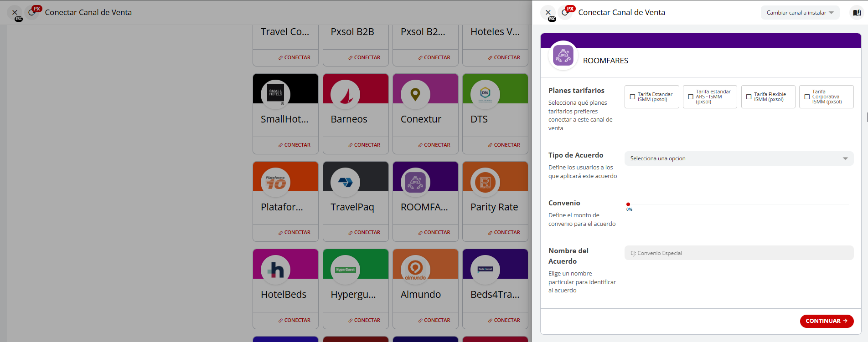Image resolution: width=868 pixels, height=342 pixels.
Task: Click the TravelPaq channel logo
Action: pyautogui.click(x=345, y=182)
